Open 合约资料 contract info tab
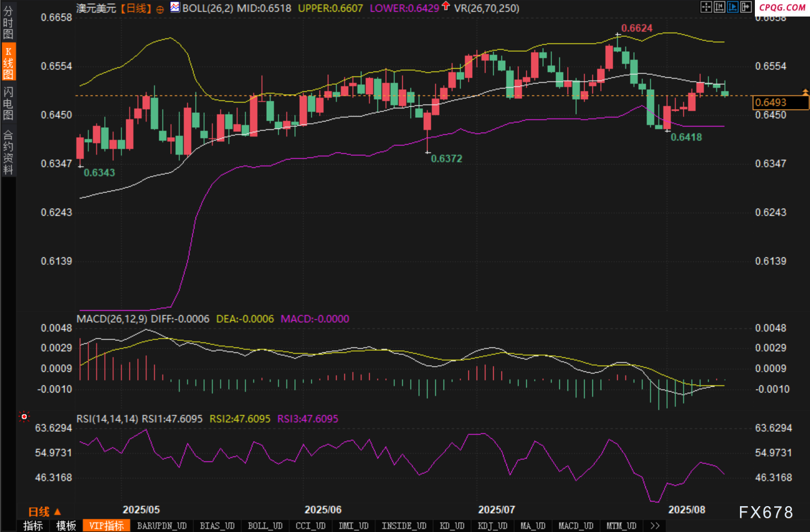810x532 pixels. [8, 152]
